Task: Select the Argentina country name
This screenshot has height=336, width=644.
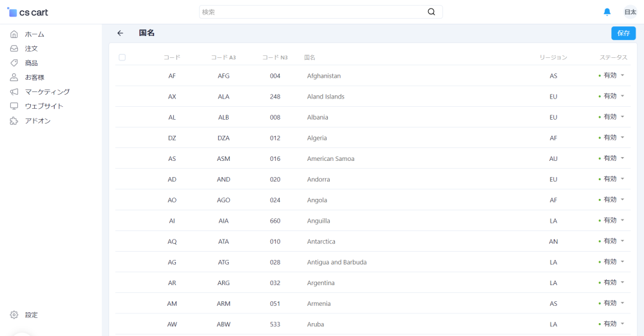Action: [x=321, y=283]
